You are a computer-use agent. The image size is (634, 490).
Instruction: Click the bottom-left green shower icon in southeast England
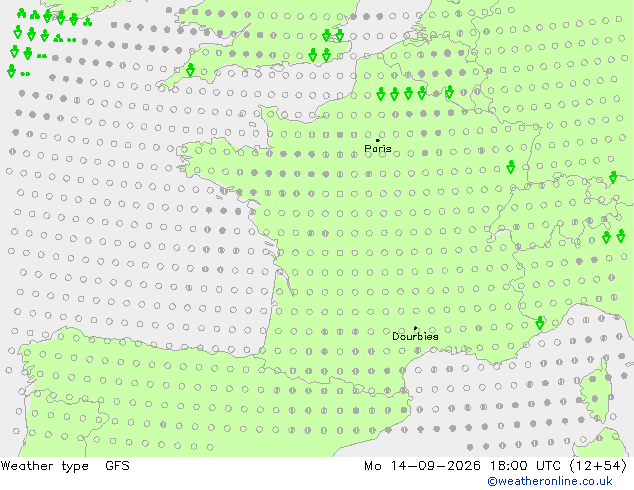(313, 55)
